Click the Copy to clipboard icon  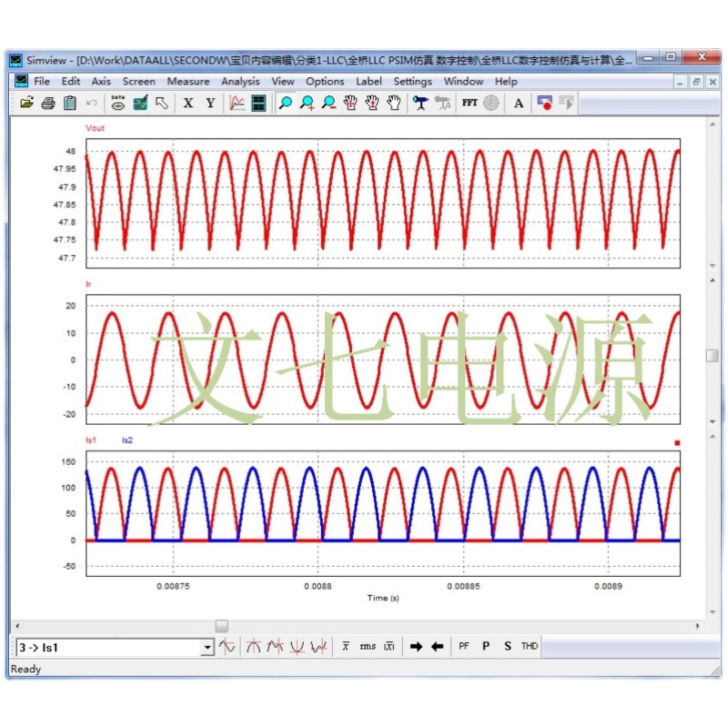70,103
